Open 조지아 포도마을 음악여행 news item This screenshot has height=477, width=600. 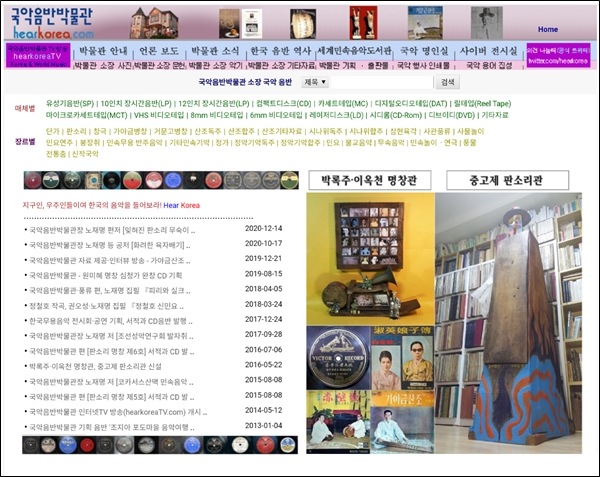[112, 427]
